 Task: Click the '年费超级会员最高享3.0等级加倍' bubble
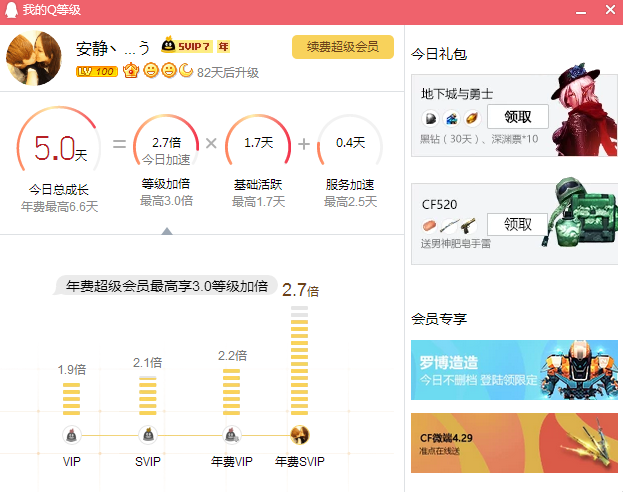click(x=166, y=286)
